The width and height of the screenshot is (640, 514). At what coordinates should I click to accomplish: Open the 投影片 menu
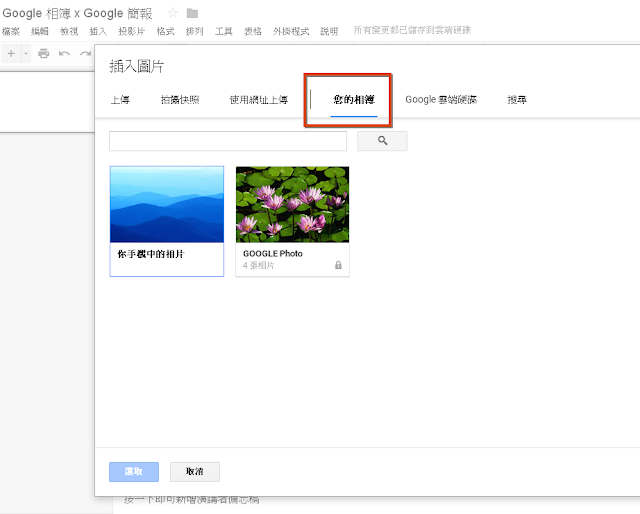click(131, 31)
